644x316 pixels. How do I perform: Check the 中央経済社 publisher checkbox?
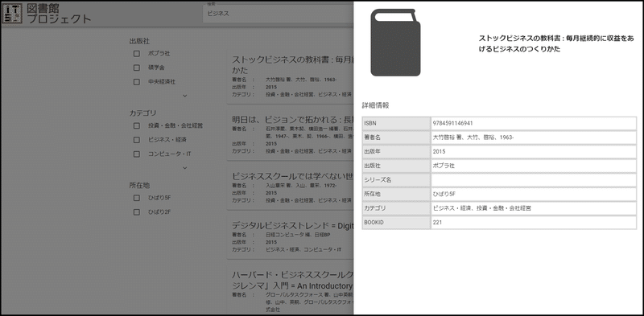[x=137, y=82]
